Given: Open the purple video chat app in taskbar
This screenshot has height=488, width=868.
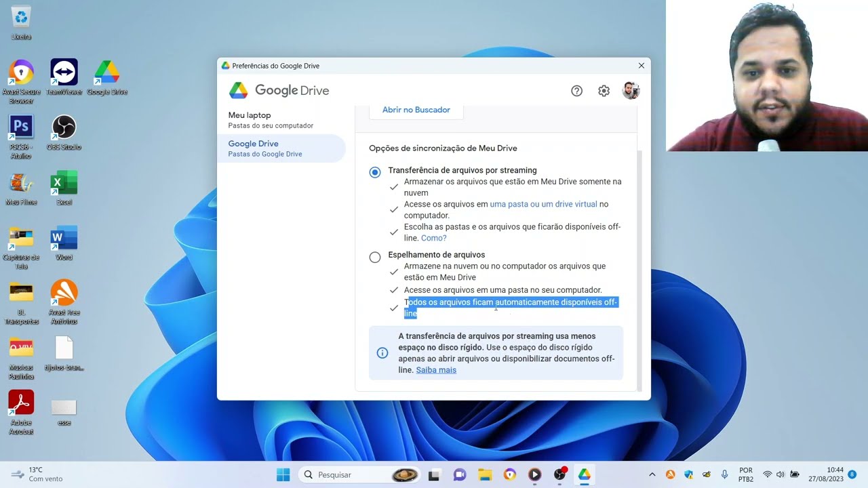Looking at the screenshot, I should click(x=460, y=474).
